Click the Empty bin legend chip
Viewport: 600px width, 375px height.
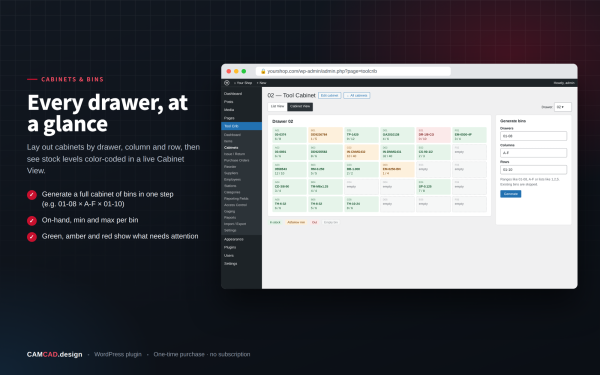[331, 222]
